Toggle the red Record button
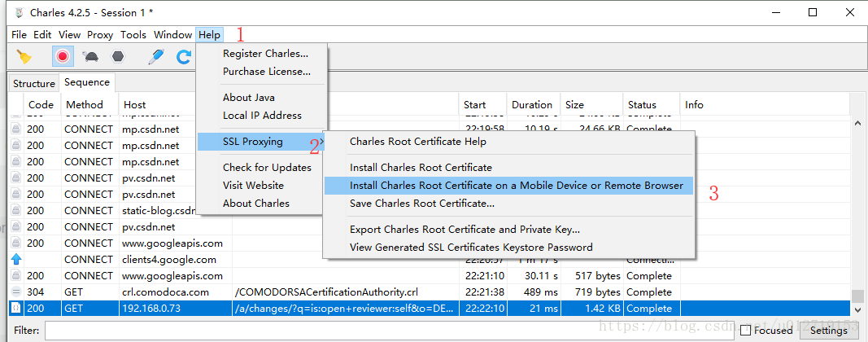The width and height of the screenshot is (868, 342). (x=63, y=56)
